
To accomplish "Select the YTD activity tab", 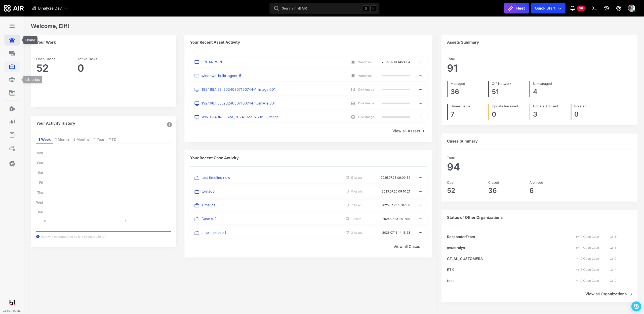I will pyautogui.click(x=112, y=140).
